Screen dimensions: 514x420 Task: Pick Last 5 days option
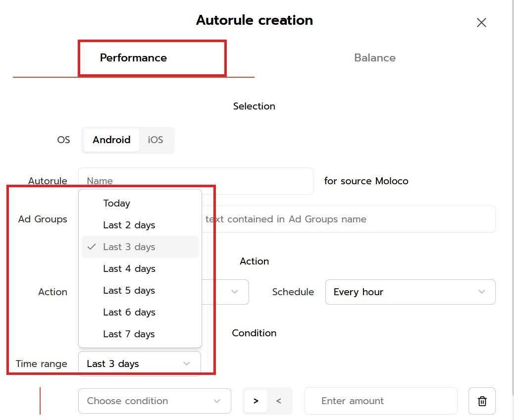coord(129,290)
